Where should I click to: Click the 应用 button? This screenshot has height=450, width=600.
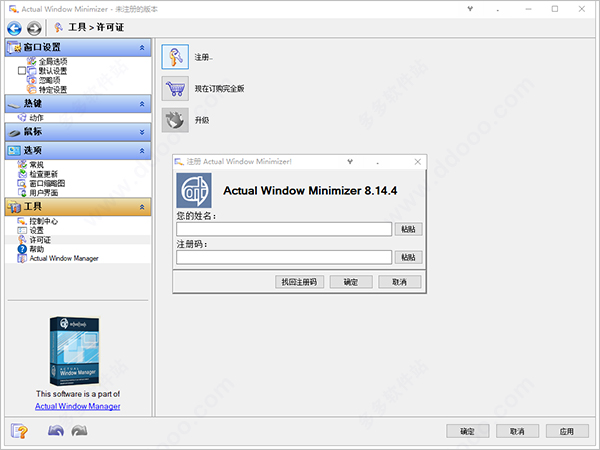567,431
